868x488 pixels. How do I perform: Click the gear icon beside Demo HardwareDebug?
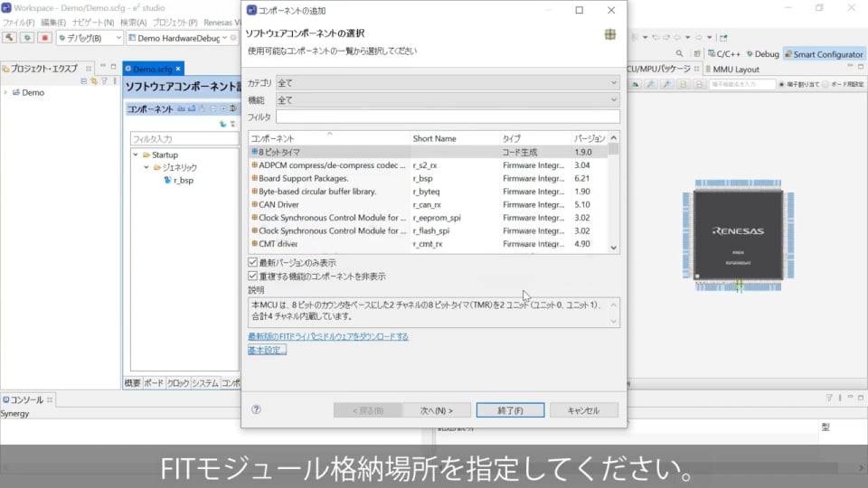(x=233, y=38)
